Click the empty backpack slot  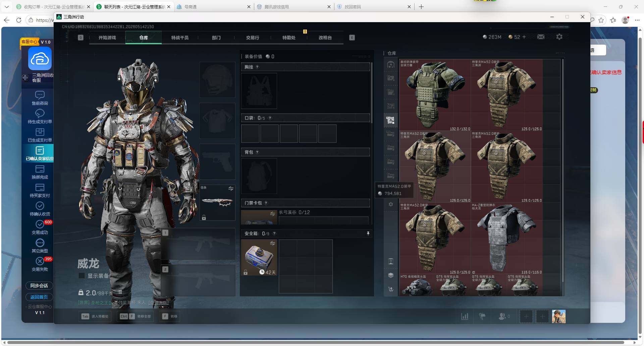(x=259, y=176)
